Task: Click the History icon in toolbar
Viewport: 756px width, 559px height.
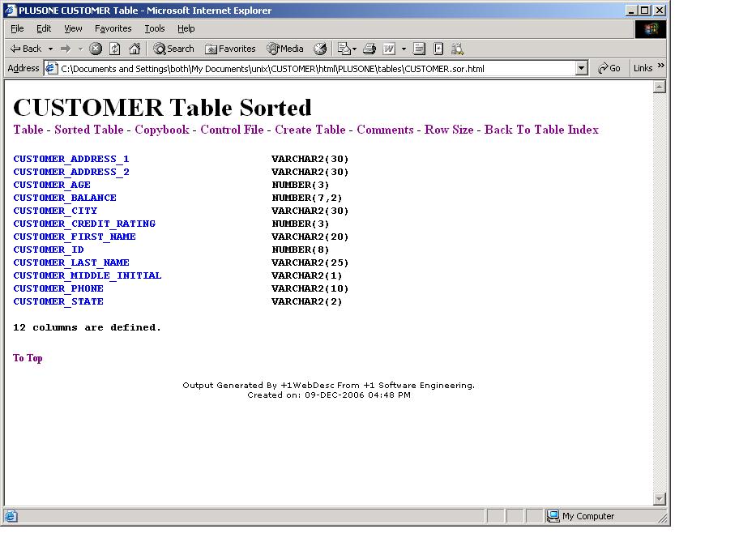Action: point(320,49)
